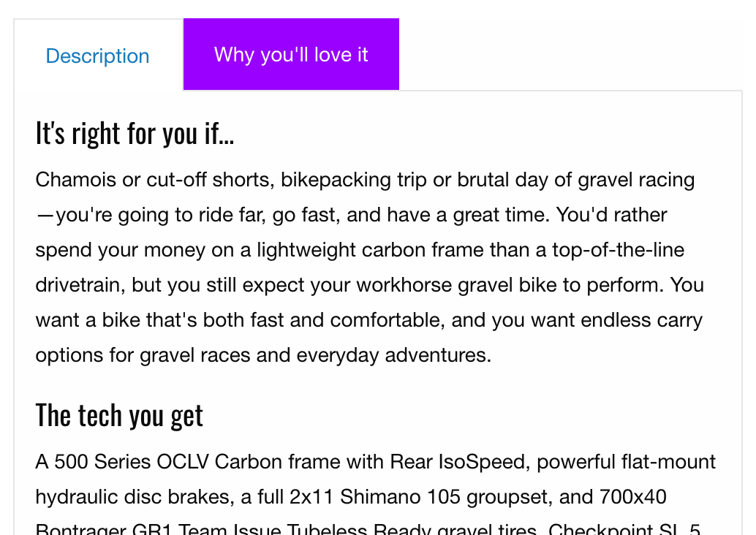Click the "The tech you get" heading
The height and width of the screenshot is (535, 756).
pos(119,415)
